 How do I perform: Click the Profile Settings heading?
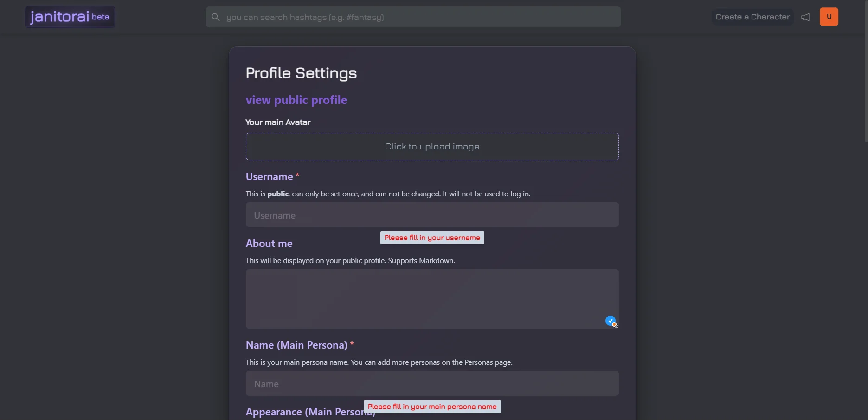301,73
